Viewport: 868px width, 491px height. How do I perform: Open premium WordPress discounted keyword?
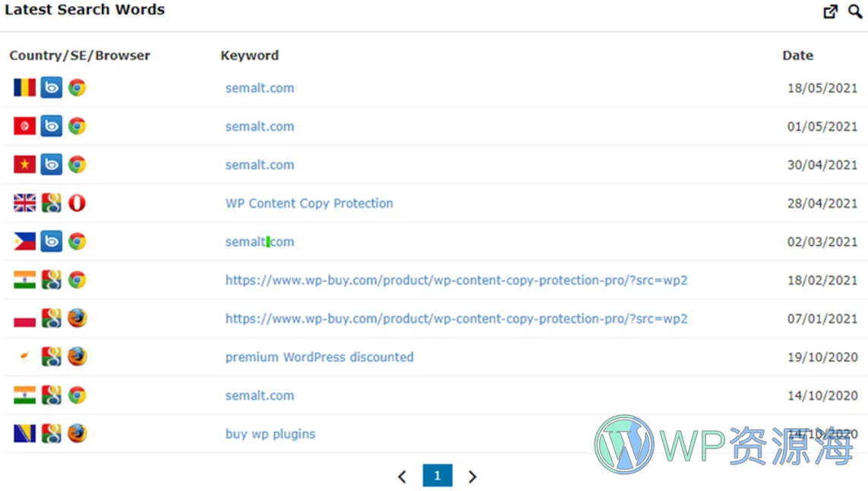click(320, 357)
